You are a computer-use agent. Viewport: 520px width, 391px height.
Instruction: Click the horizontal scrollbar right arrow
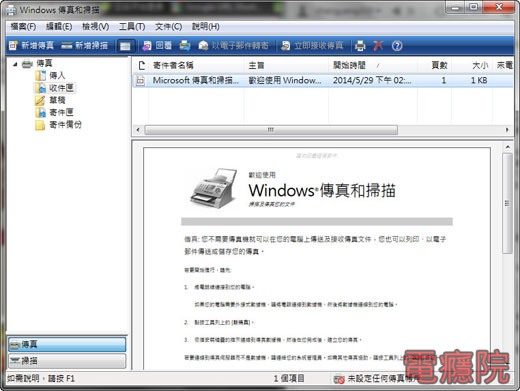[x=507, y=130]
